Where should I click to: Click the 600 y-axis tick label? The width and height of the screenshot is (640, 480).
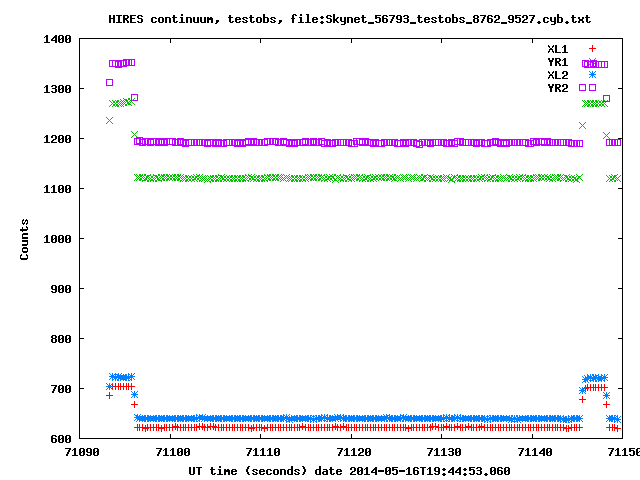tap(61, 439)
